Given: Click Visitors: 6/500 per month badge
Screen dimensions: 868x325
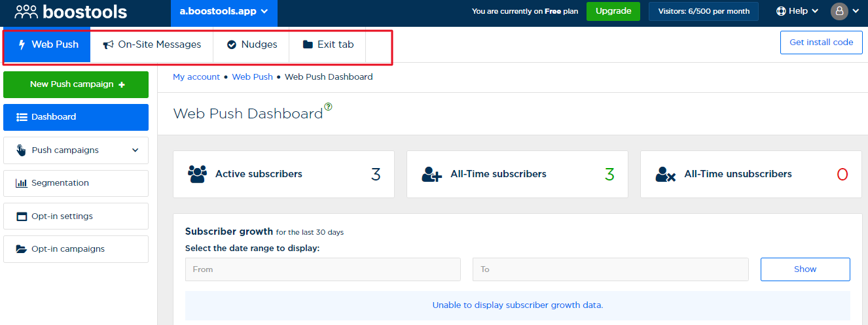Looking at the screenshot, I should 704,11.
